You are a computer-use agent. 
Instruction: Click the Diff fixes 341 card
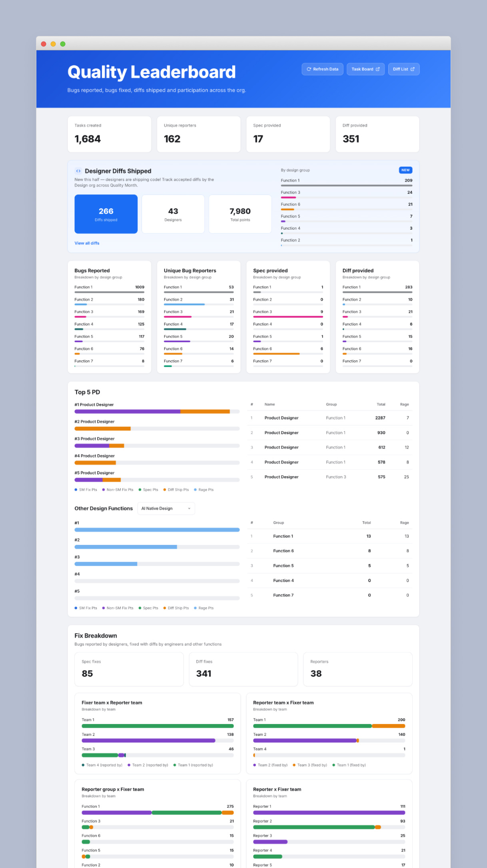243,669
